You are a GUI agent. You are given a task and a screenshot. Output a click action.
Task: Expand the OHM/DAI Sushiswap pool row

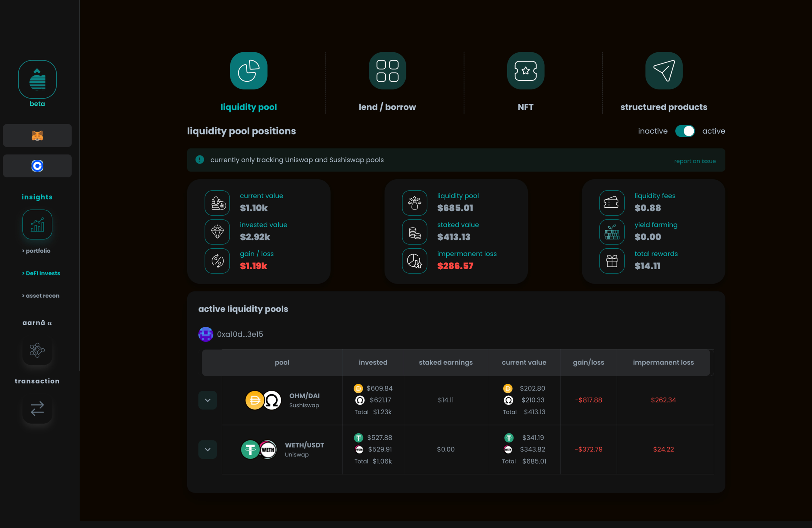click(208, 400)
